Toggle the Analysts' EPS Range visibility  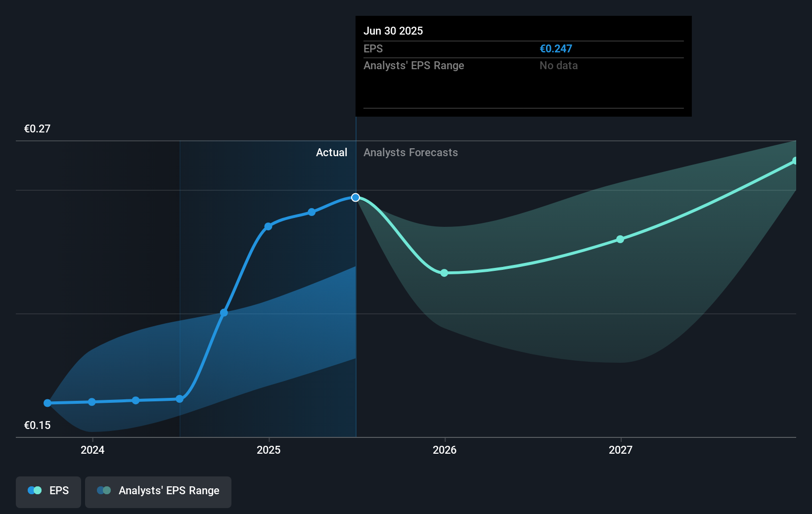[158, 490]
